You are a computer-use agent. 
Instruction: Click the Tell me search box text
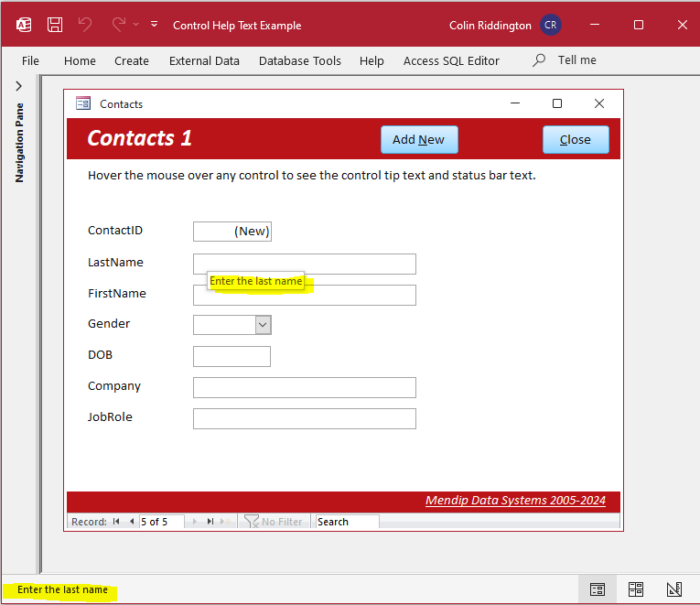coord(576,59)
